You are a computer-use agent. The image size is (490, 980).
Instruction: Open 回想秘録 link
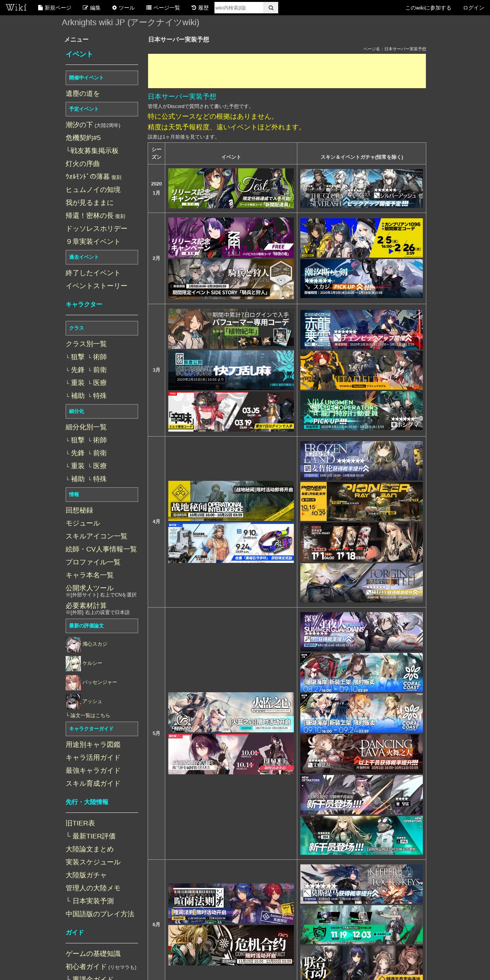(79, 510)
